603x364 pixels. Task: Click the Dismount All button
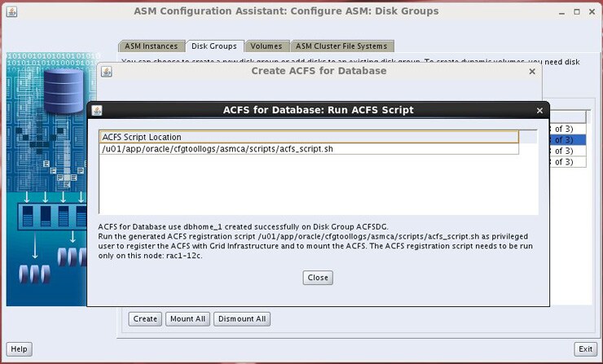coord(242,318)
